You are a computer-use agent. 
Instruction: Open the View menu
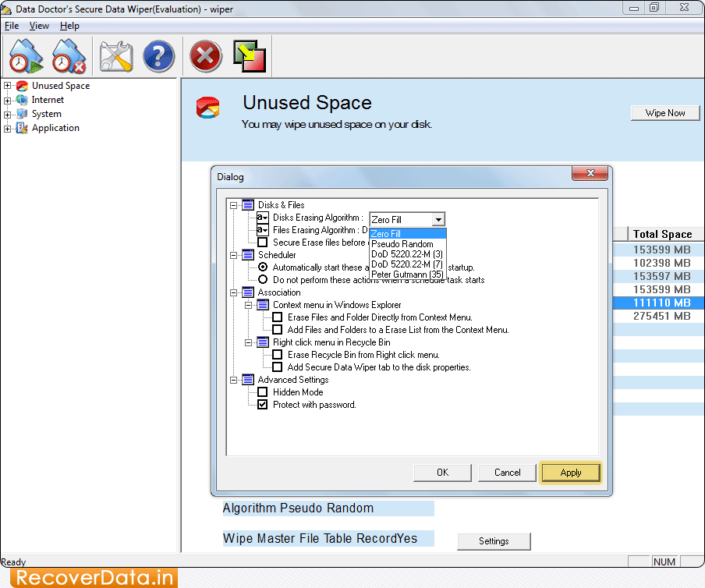(x=38, y=25)
